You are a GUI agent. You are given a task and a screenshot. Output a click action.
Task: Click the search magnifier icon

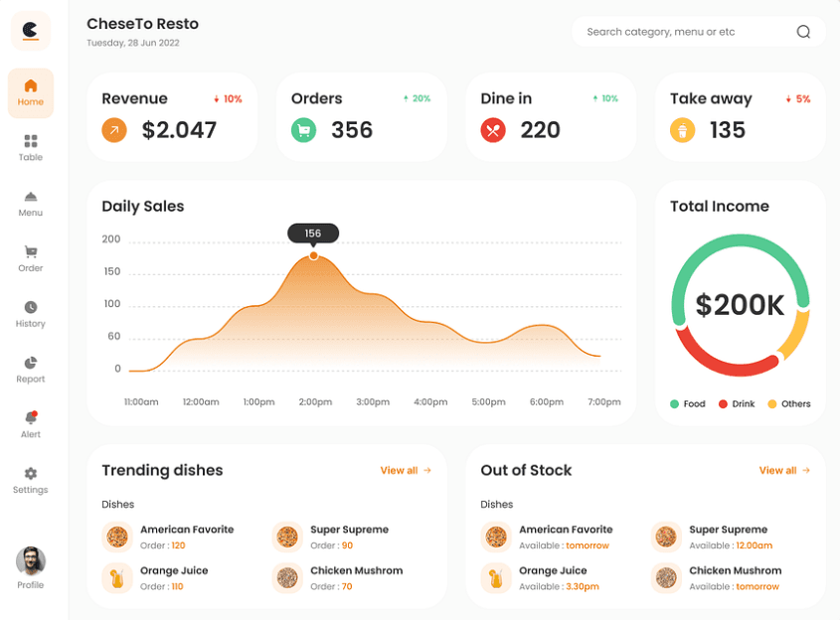[x=803, y=32]
